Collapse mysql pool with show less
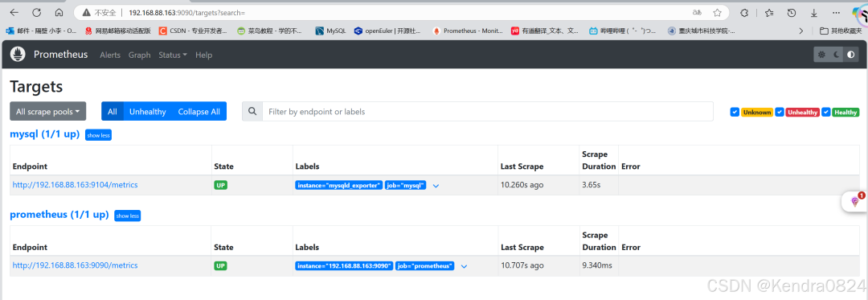868x300 pixels. click(x=99, y=135)
